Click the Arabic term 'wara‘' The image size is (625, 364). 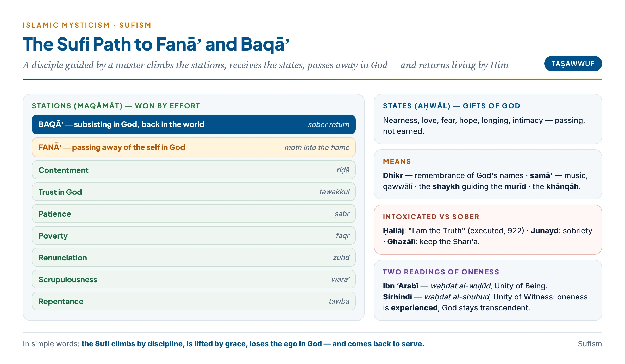click(341, 279)
